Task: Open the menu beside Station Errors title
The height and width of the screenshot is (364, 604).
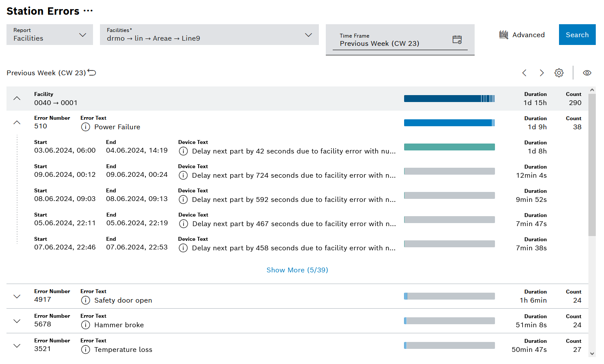Action: coord(87,11)
